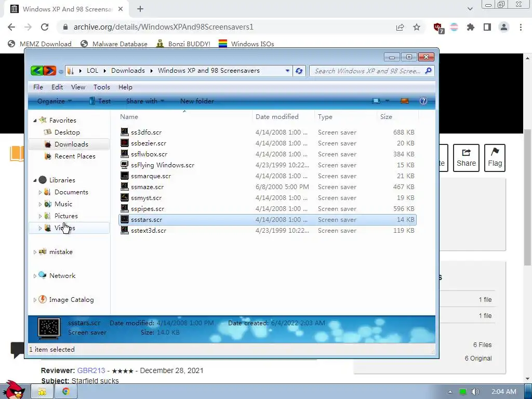Image resolution: width=532 pixels, height=399 pixels.
Task: Open the Help menu
Action: pos(125,87)
